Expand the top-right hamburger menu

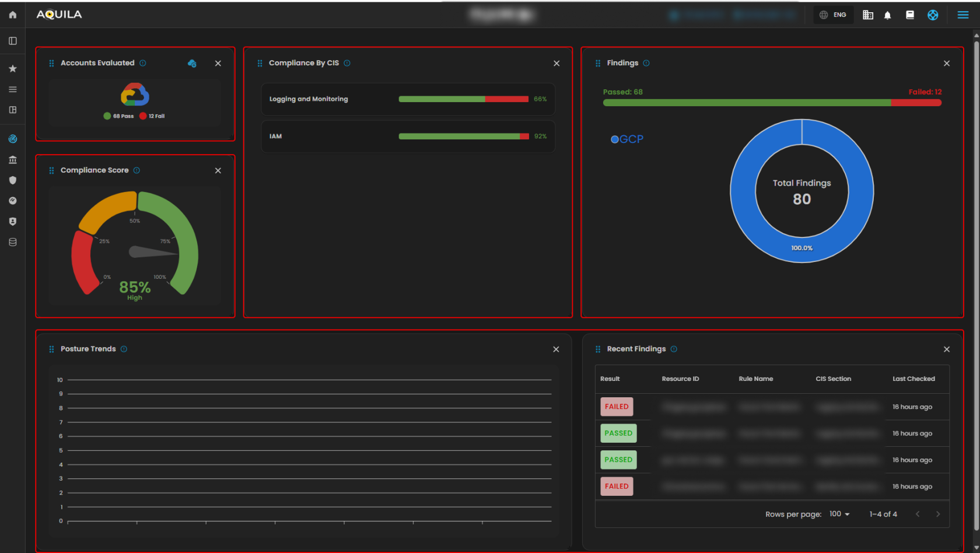click(x=963, y=15)
